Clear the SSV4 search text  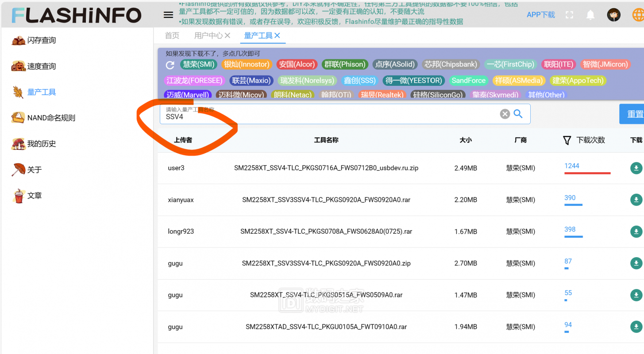tap(505, 114)
